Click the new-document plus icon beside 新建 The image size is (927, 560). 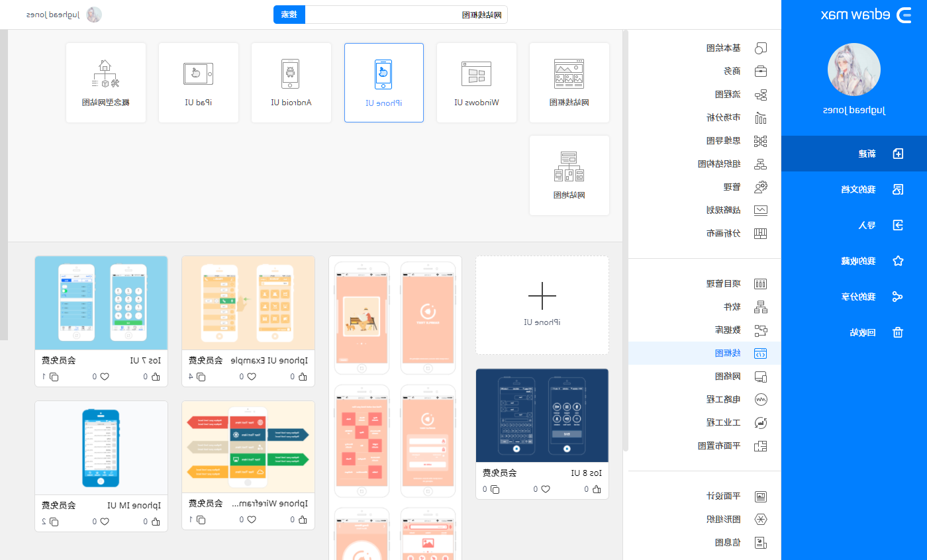[x=898, y=154]
